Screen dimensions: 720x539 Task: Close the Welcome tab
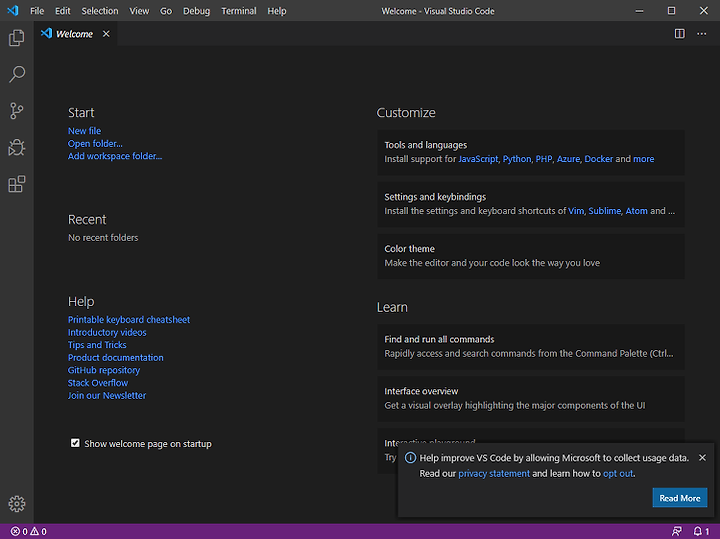pyautogui.click(x=106, y=34)
